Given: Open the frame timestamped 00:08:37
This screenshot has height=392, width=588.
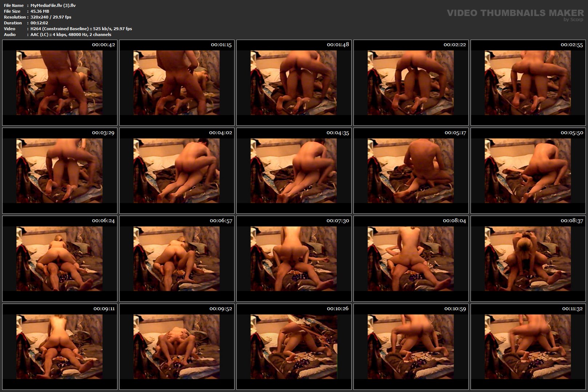Looking at the screenshot, I should point(528,259).
